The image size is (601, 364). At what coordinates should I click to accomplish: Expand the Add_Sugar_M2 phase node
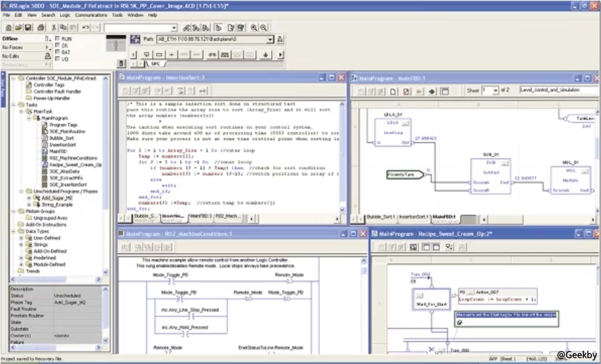click(x=29, y=198)
